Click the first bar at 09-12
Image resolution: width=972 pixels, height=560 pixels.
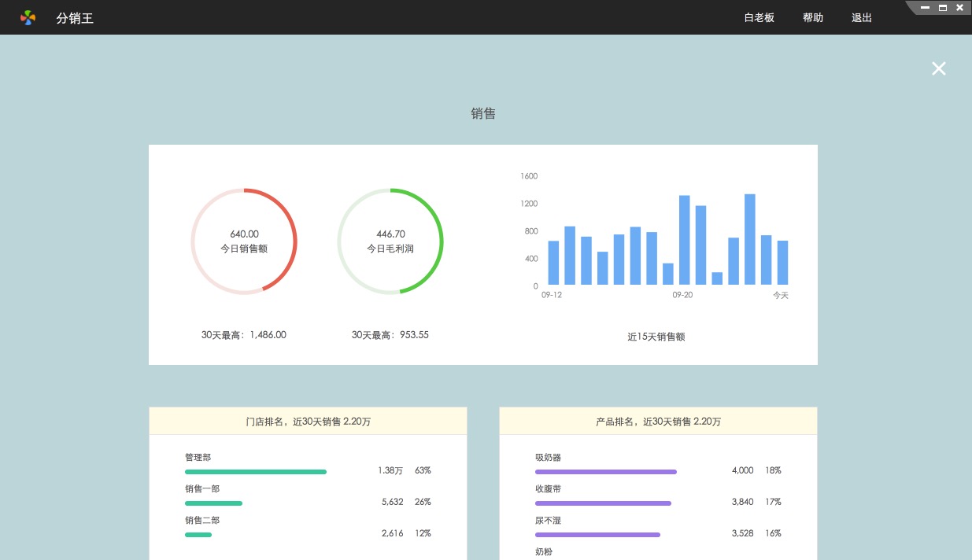553,263
